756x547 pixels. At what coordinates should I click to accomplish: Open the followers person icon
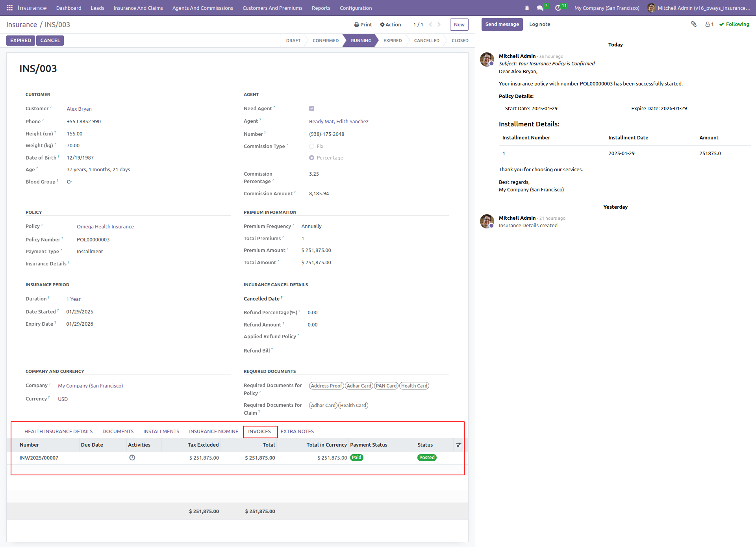coord(709,24)
